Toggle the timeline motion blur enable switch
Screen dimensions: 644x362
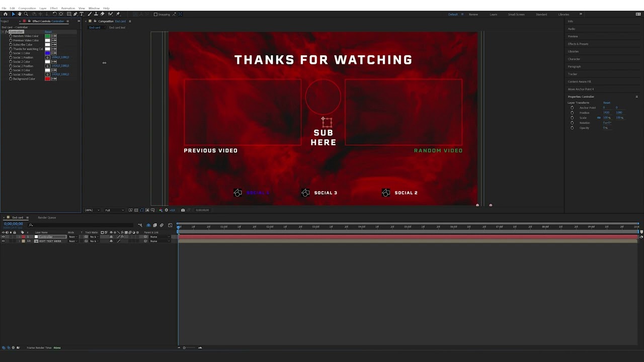coord(162,225)
